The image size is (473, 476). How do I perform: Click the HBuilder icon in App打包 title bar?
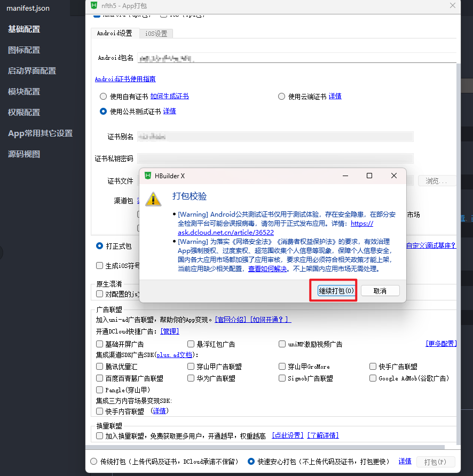[x=94, y=5]
